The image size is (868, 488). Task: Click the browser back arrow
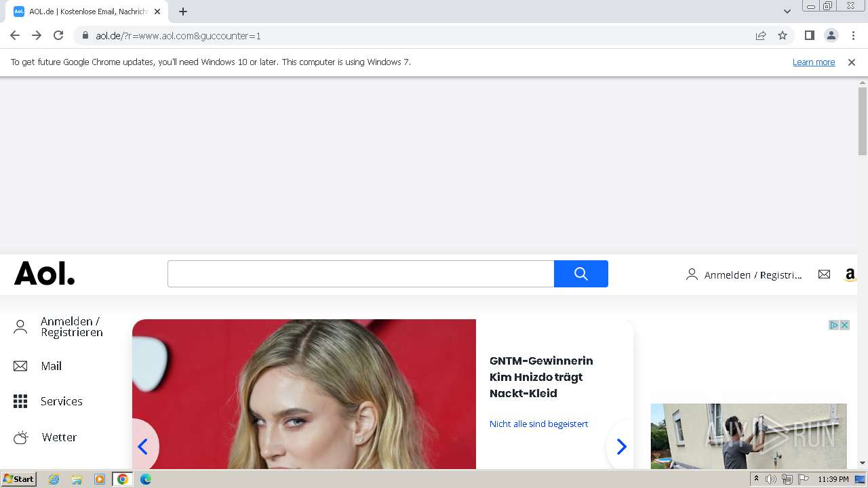pyautogui.click(x=15, y=35)
